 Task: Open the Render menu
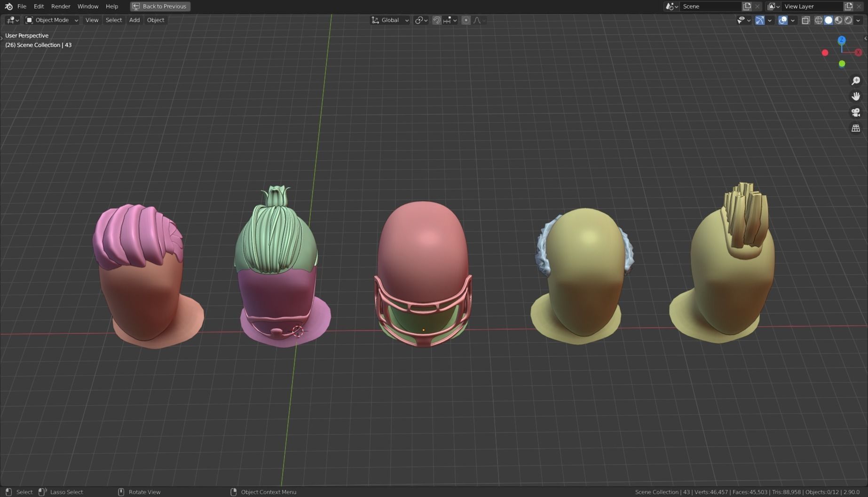pyautogui.click(x=61, y=6)
